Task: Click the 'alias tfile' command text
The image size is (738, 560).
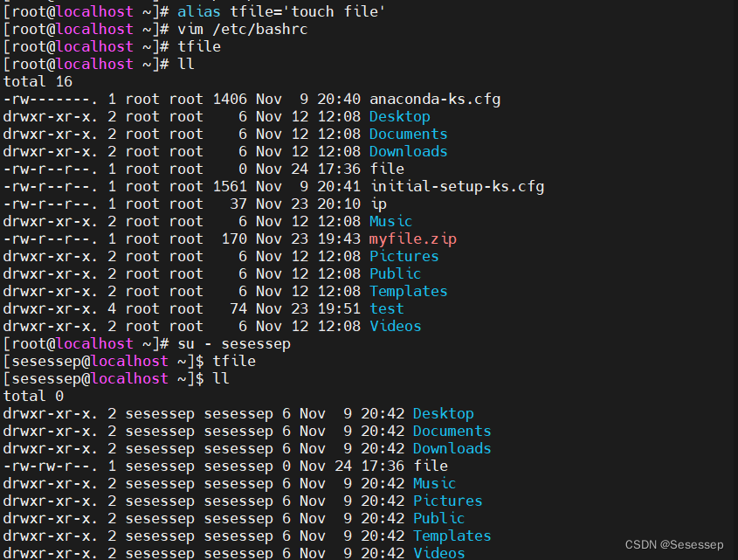Action: pos(281,11)
